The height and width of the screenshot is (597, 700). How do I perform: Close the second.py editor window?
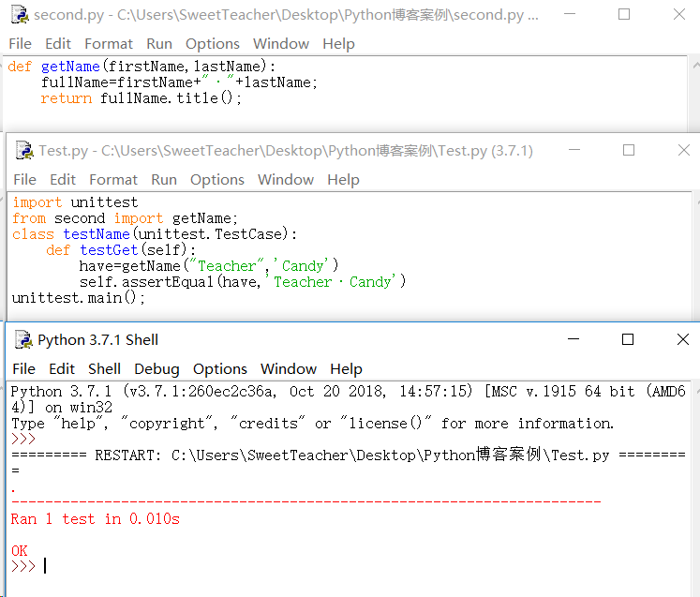(x=679, y=14)
